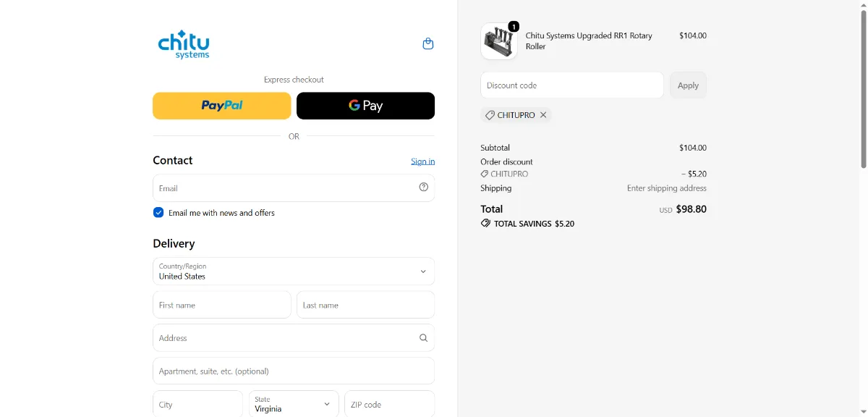Pay with PayPal express checkout
Image resolution: width=868 pixels, height=417 pixels.
(x=222, y=106)
